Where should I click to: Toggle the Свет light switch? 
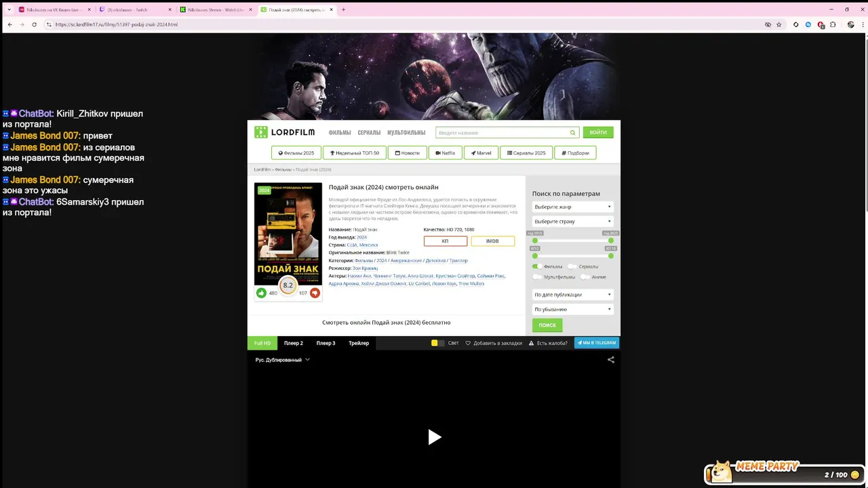coord(437,343)
